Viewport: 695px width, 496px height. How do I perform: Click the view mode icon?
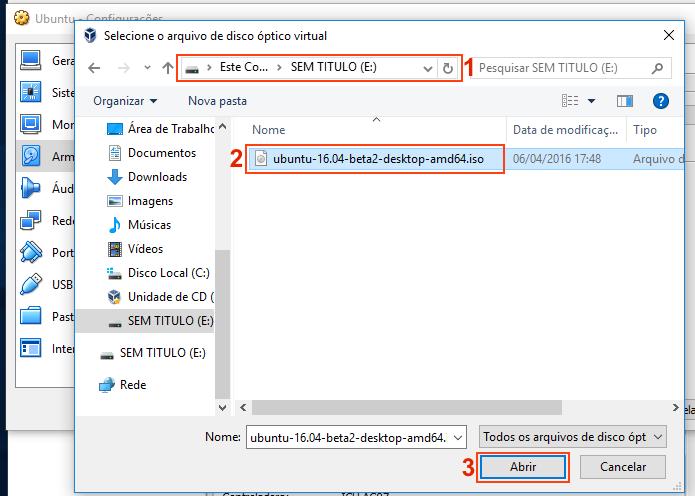(x=570, y=101)
